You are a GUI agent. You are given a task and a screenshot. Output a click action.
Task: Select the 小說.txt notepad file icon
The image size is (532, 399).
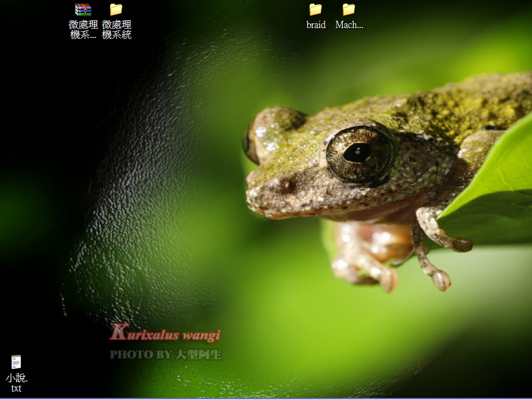click(16, 362)
